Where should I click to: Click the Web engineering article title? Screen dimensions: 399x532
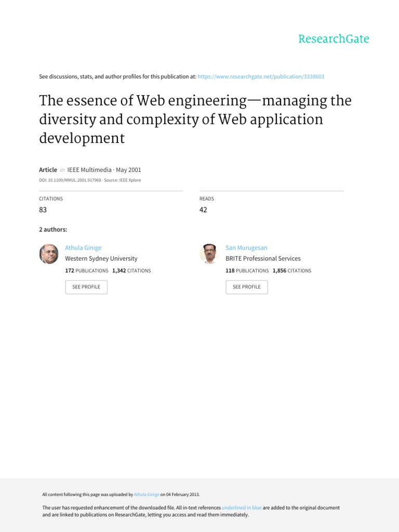(195, 119)
